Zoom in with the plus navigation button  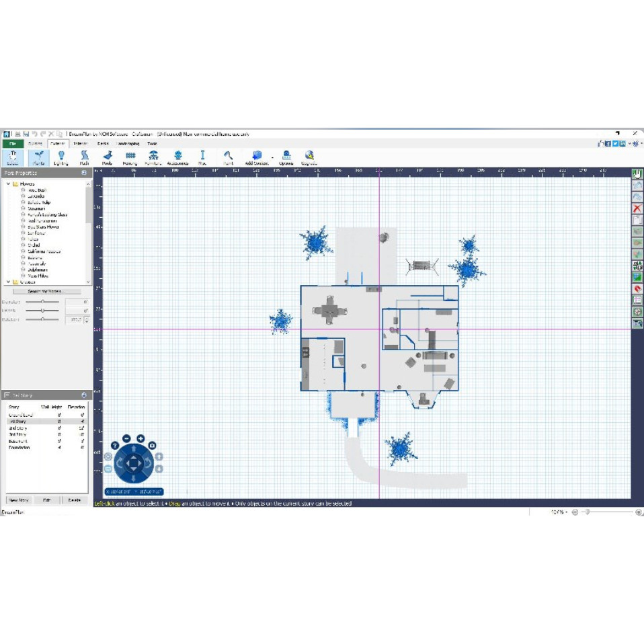[140, 439]
